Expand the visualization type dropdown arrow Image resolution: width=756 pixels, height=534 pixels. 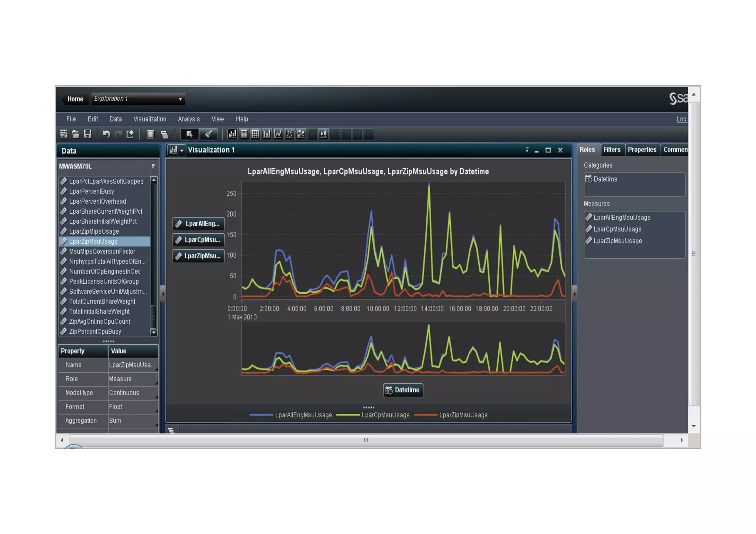coord(182,151)
